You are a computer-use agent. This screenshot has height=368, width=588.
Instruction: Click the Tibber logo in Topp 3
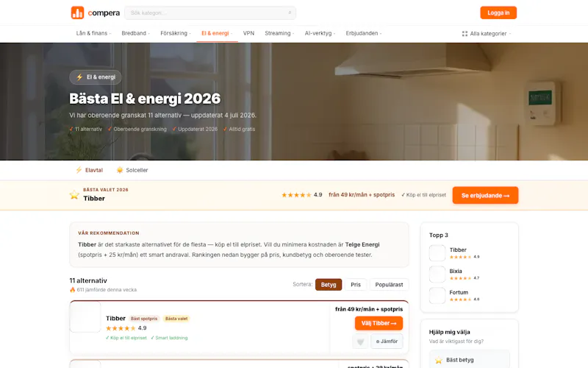click(437, 253)
